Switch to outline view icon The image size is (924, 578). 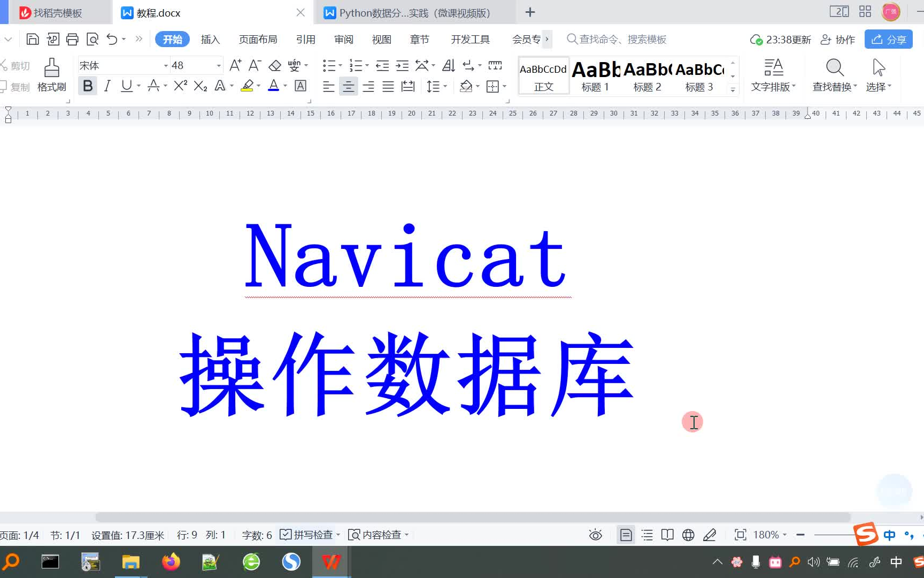tap(647, 535)
